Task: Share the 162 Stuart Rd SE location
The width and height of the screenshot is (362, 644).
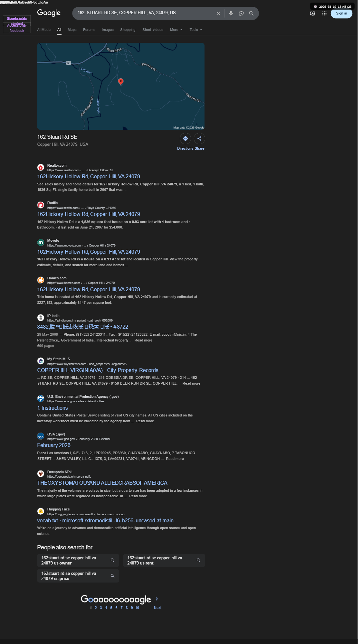Action: point(199,142)
